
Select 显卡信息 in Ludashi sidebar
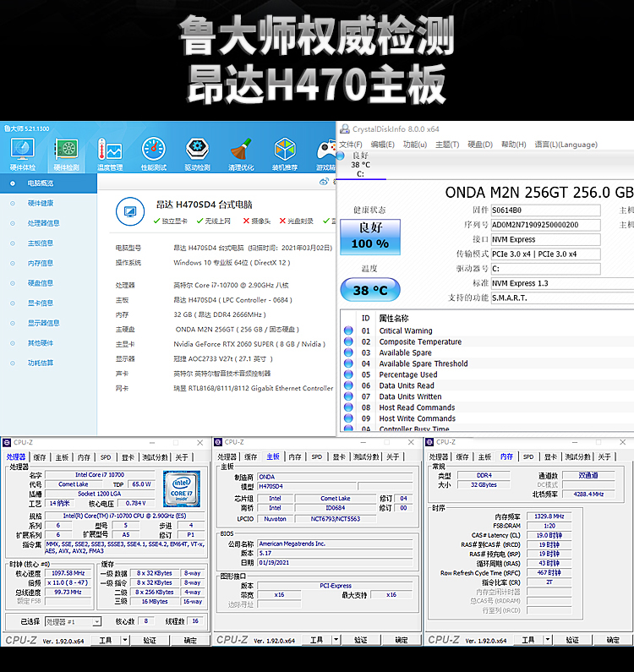41,303
